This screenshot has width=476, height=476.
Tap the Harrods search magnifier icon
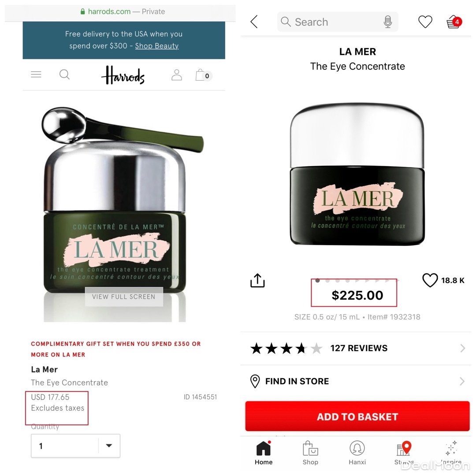click(64, 74)
